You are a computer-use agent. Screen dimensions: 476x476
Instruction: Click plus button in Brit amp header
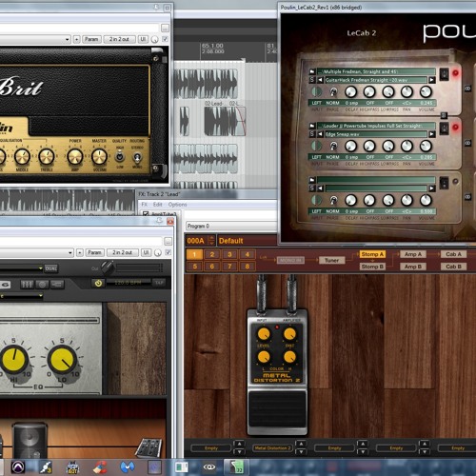pyautogui.click(x=77, y=39)
